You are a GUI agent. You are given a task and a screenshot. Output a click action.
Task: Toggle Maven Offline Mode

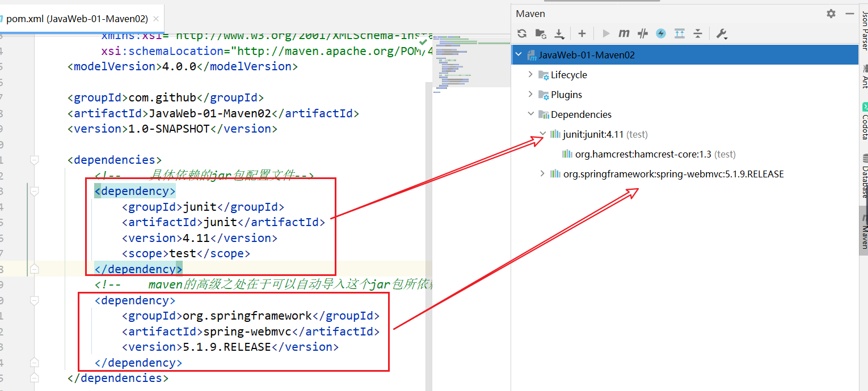[x=642, y=33]
